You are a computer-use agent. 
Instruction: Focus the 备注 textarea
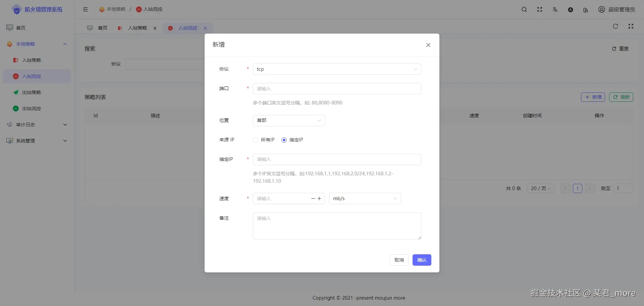337,226
